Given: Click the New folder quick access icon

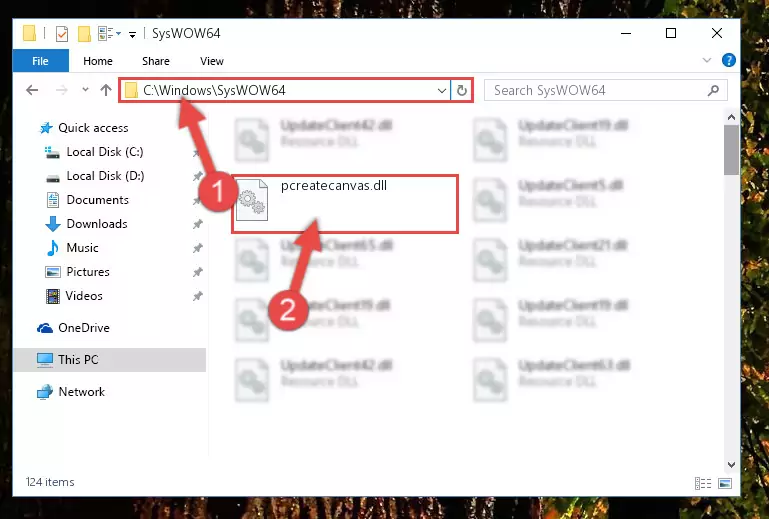Looking at the screenshot, I should [84, 34].
